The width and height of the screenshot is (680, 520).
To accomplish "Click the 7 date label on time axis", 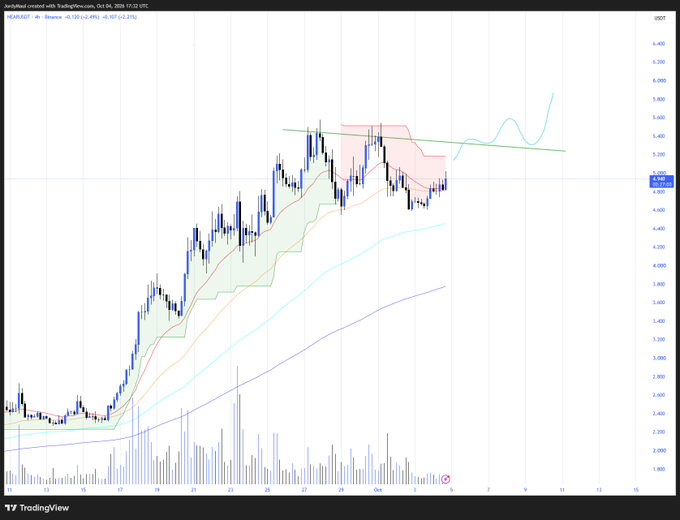I will (x=488, y=490).
